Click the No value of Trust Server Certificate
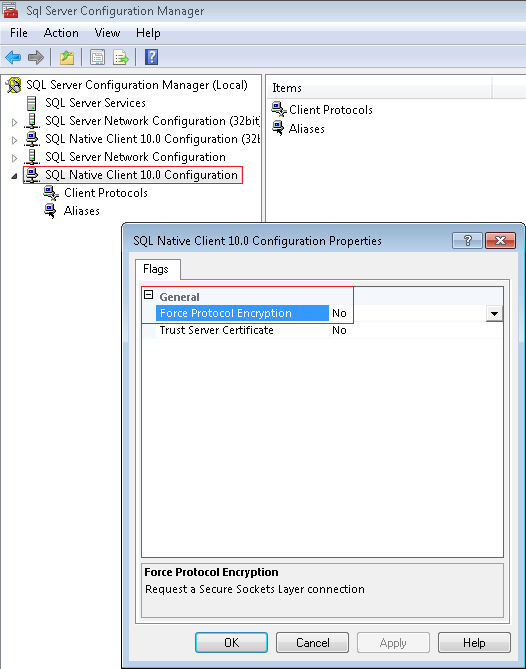This screenshot has width=526, height=669. (x=339, y=330)
